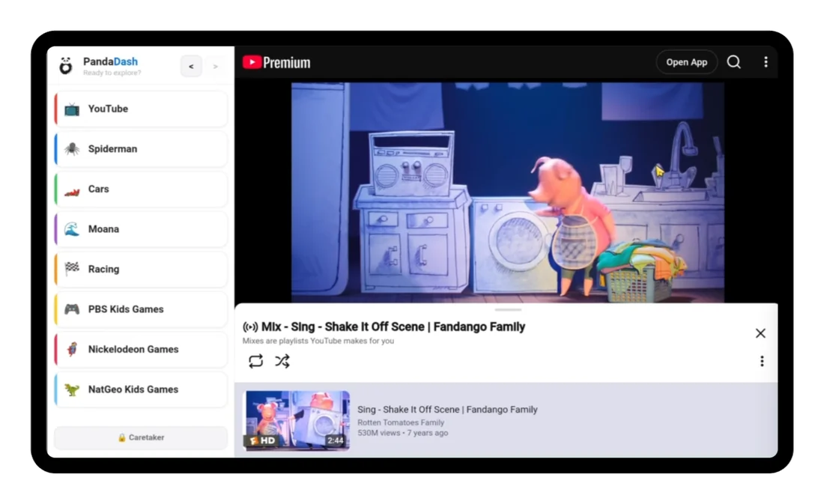Click 'Mixes are playlists YouTube makes for you'
Viewport: 824px width, 504px height.
point(318,341)
